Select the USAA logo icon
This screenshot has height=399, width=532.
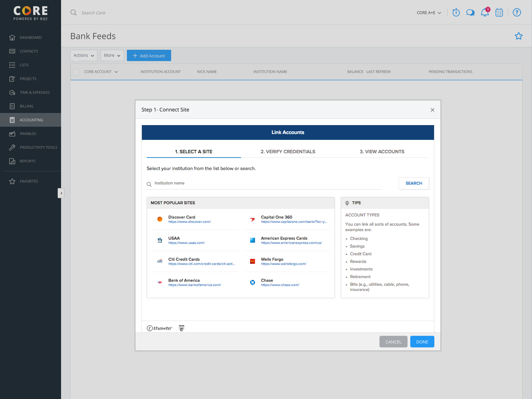point(160,240)
